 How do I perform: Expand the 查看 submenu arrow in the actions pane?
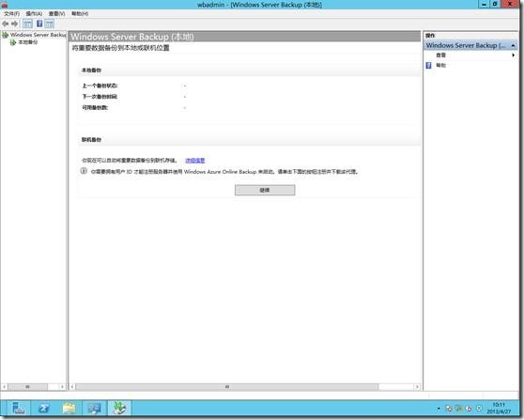pyautogui.click(x=514, y=55)
